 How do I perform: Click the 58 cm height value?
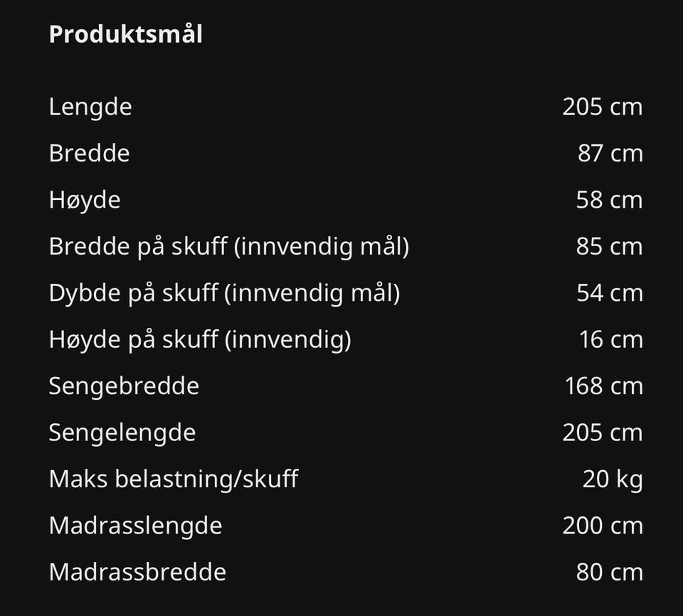(x=609, y=200)
